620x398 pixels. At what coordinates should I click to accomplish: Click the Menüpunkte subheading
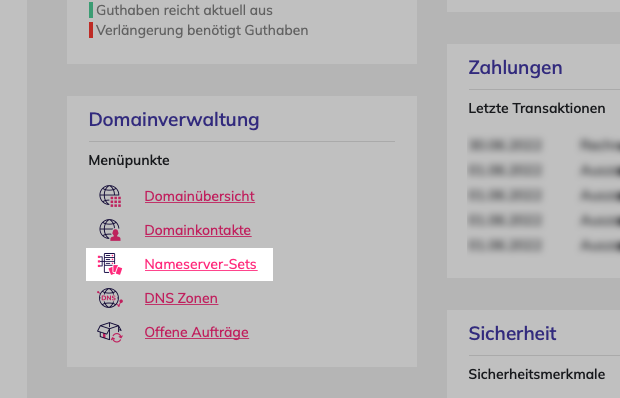pos(129,160)
